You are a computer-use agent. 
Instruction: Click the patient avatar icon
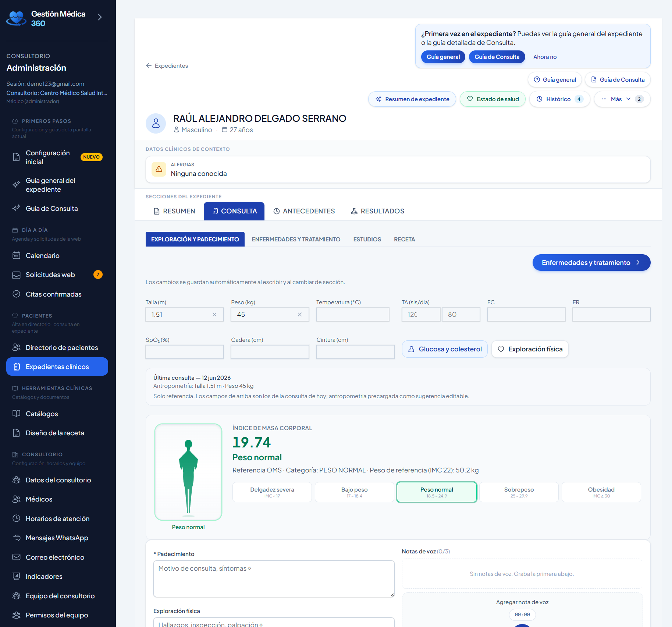[156, 123]
